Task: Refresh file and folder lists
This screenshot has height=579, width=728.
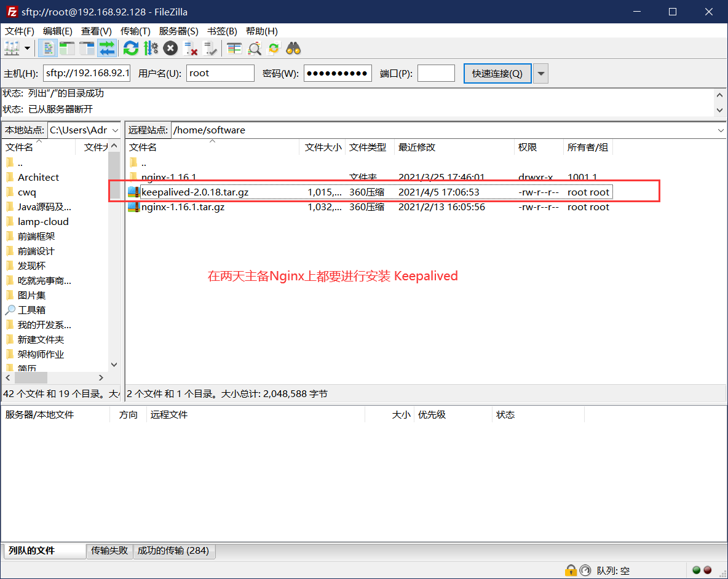Action: [131, 48]
